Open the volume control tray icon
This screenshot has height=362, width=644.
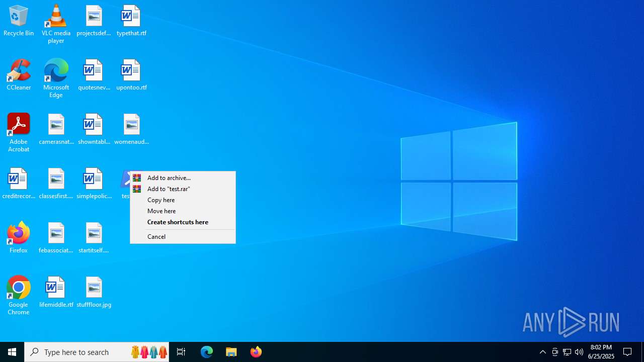point(579,352)
